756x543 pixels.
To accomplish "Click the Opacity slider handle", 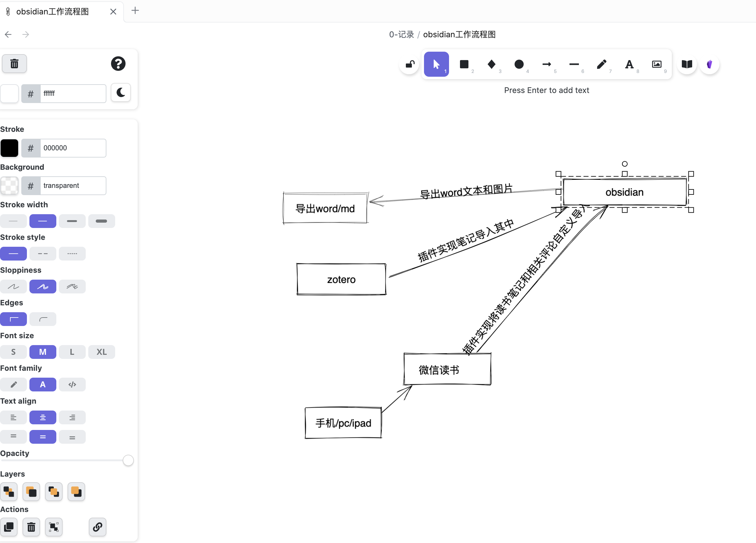I will [128, 460].
